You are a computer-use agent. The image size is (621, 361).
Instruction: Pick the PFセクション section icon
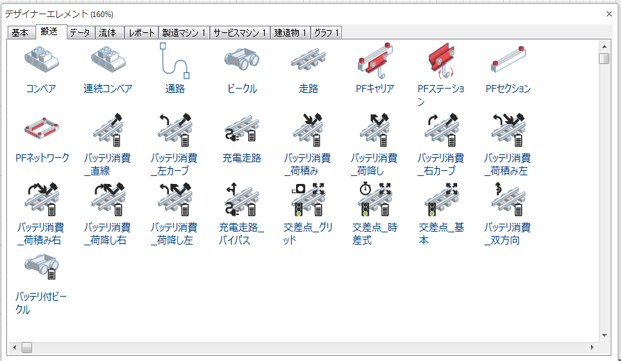coord(509,59)
